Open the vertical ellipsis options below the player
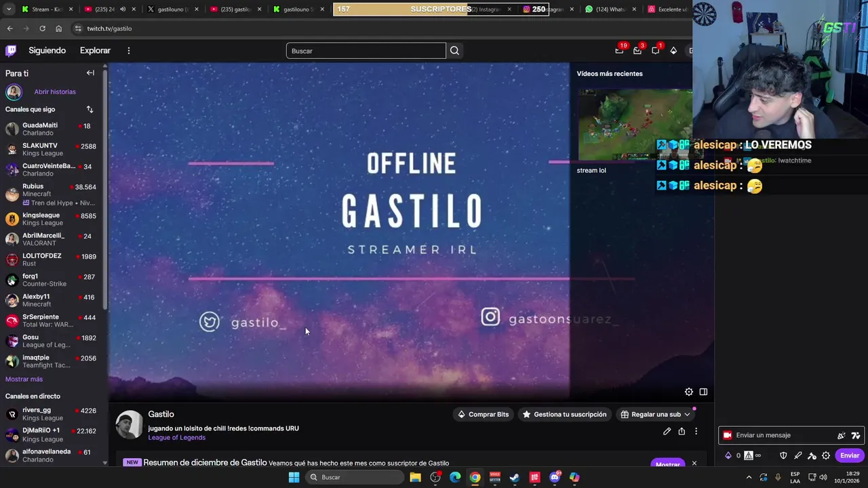Screen dimensions: 868x488 tap(696, 431)
